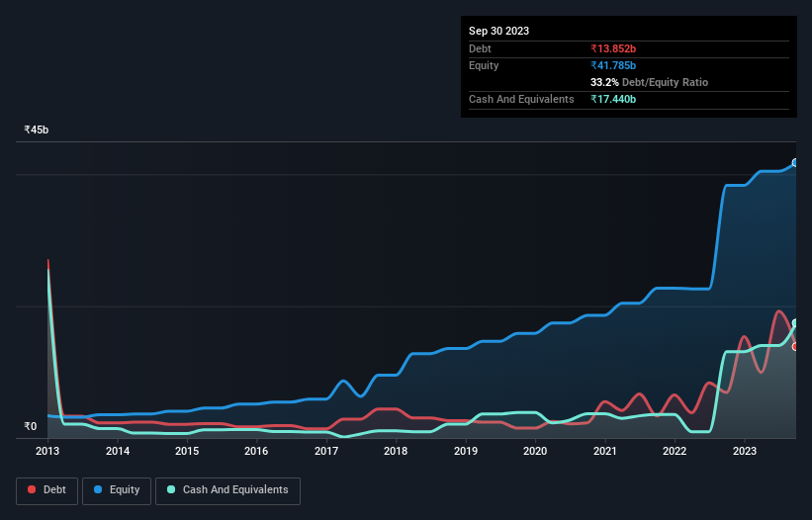The image size is (812, 520).
Task: Toggle the Debt legend button
Action: [47, 490]
